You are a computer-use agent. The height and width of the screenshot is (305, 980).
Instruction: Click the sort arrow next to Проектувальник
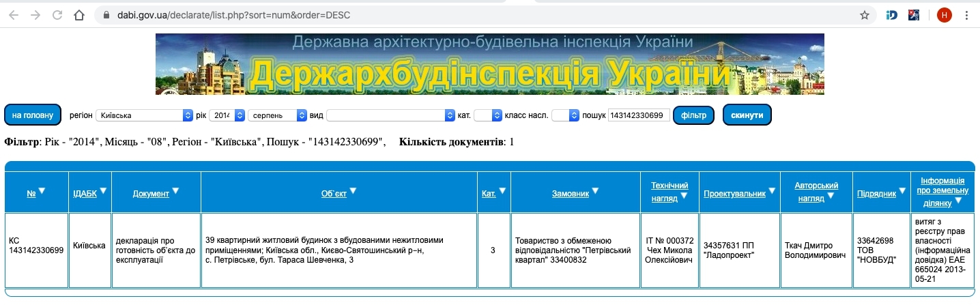point(772,192)
